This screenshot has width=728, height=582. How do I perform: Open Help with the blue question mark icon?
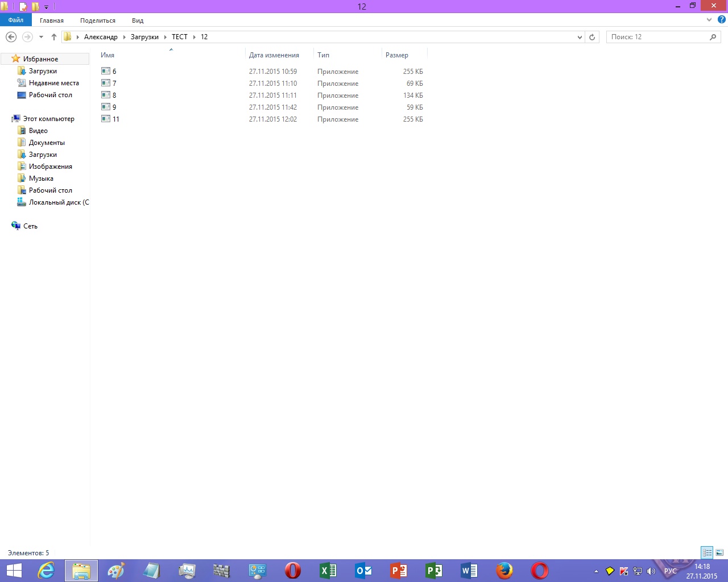[722, 20]
